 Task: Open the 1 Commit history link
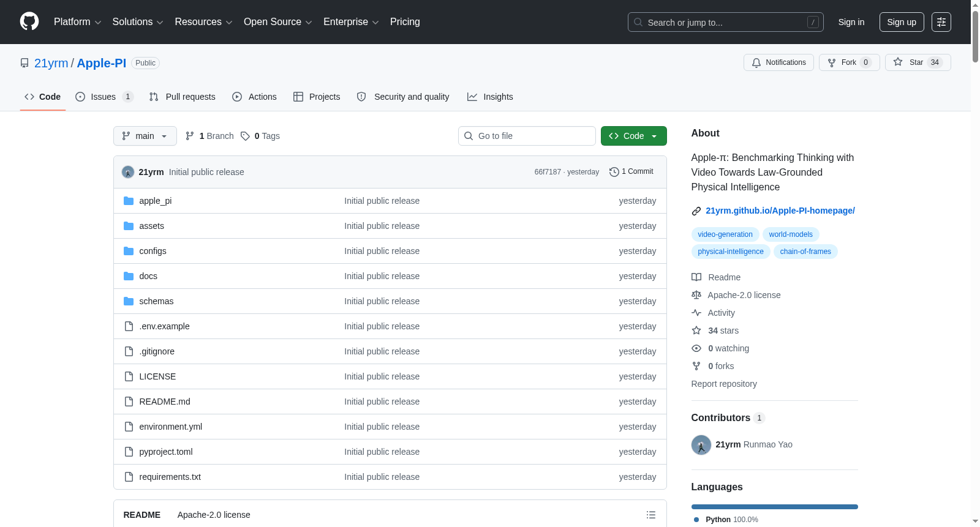[631, 172]
